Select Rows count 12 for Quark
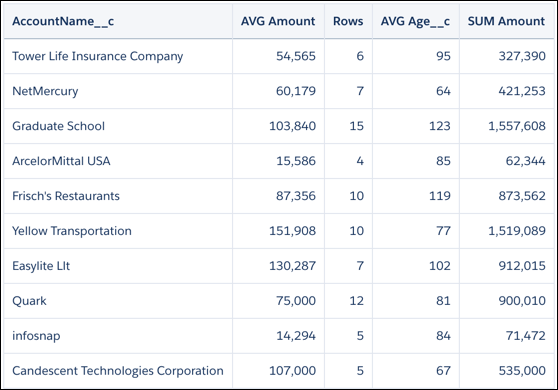 357,301
